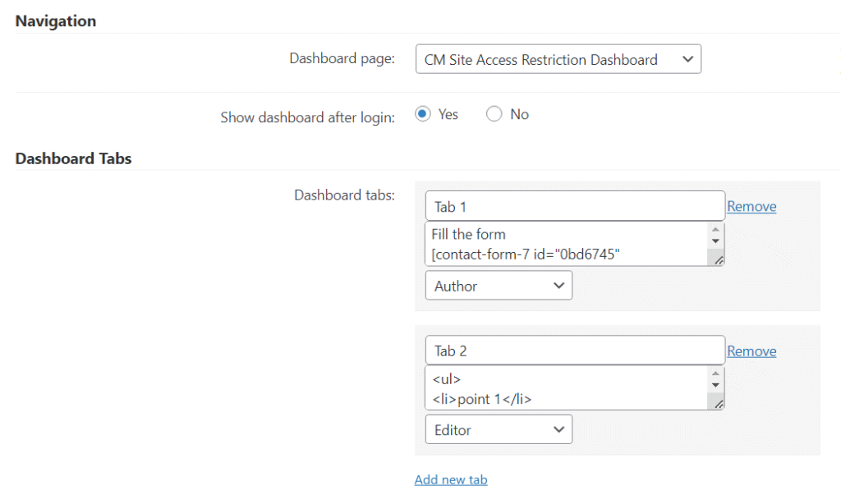Expand the Author role dropdown

(499, 286)
